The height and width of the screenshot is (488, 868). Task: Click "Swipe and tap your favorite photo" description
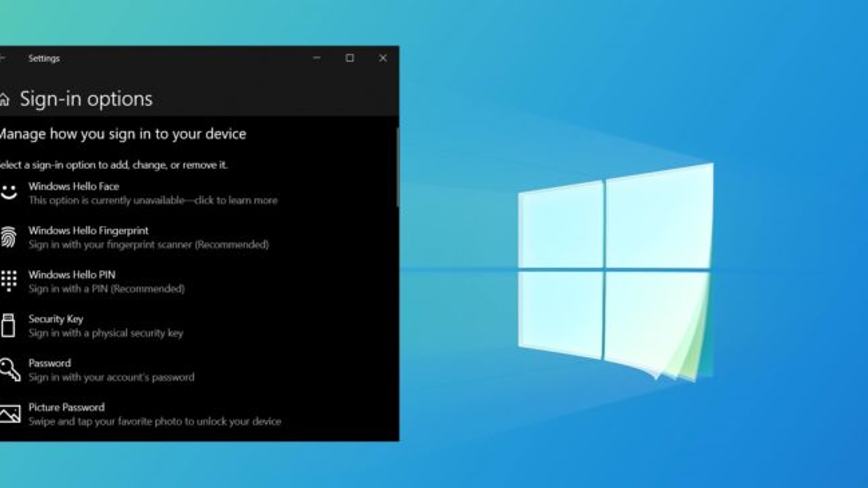click(155, 421)
